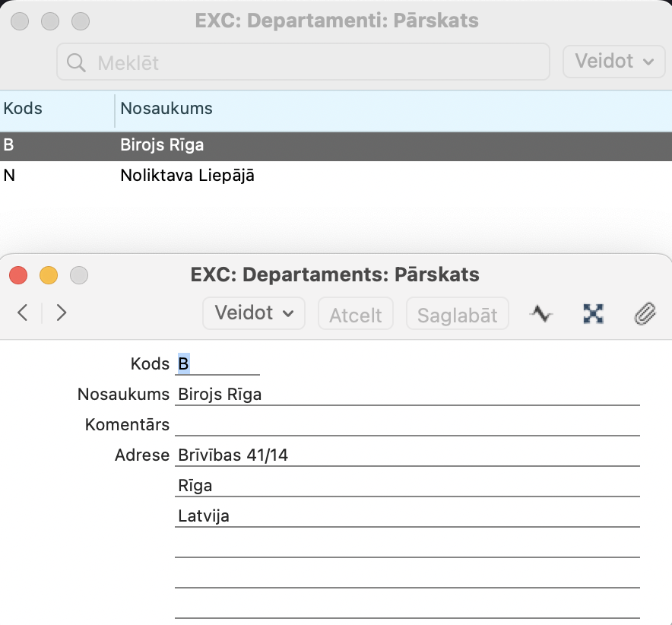
Task: Click the empty Komentārs field
Action: 407,424
